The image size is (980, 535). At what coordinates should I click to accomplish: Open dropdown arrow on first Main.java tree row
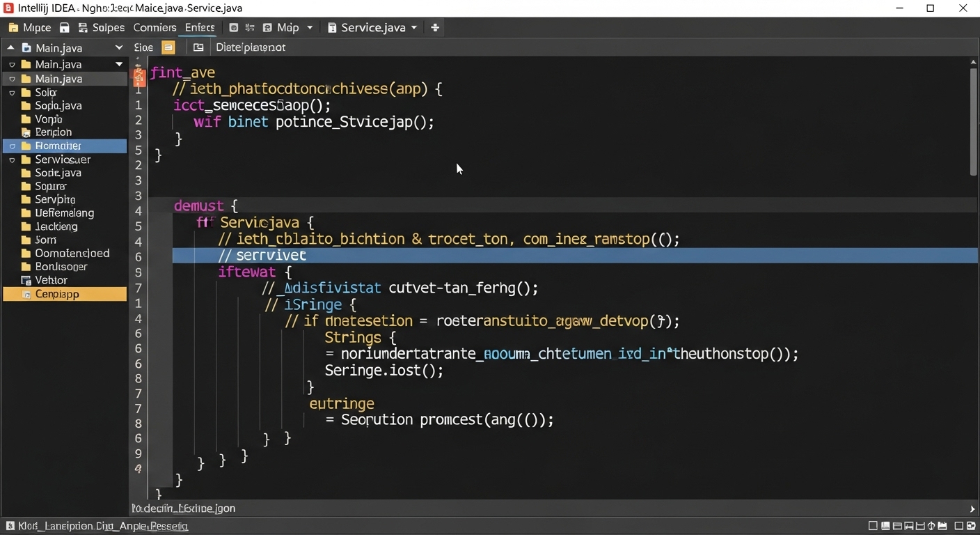click(x=119, y=64)
